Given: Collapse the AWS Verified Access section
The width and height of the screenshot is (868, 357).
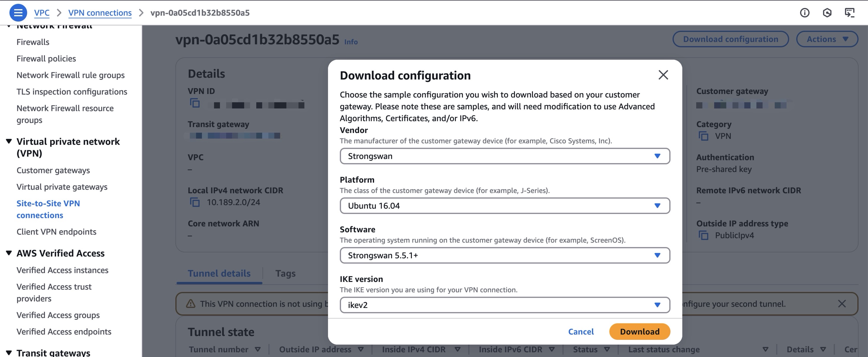Looking at the screenshot, I should [9, 253].
